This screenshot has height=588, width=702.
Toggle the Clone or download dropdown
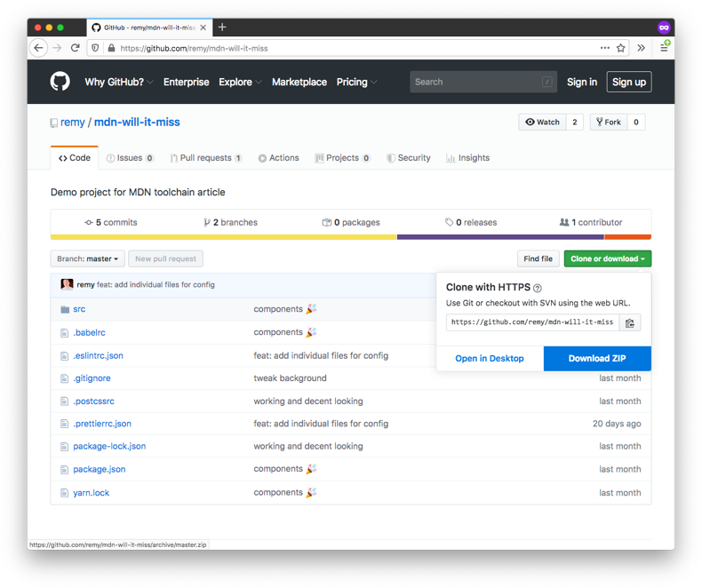click(x=608, y=258)
